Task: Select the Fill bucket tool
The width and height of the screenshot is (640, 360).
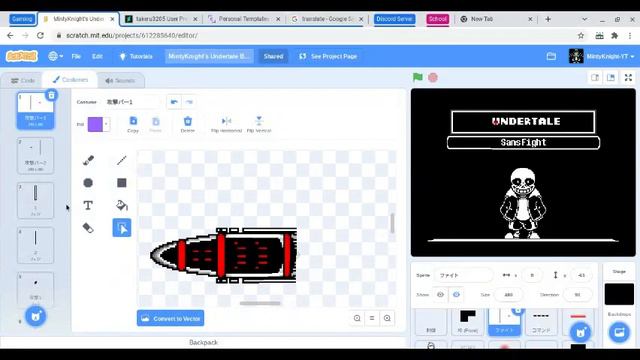Action: pos(122,205)
